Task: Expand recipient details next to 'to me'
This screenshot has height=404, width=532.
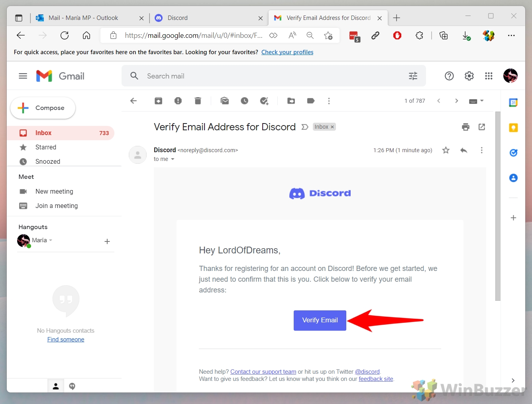Action: coord(173,159)
